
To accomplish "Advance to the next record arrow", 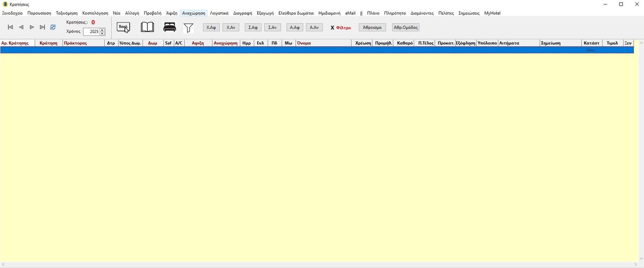I will click(x=32, y=27).
